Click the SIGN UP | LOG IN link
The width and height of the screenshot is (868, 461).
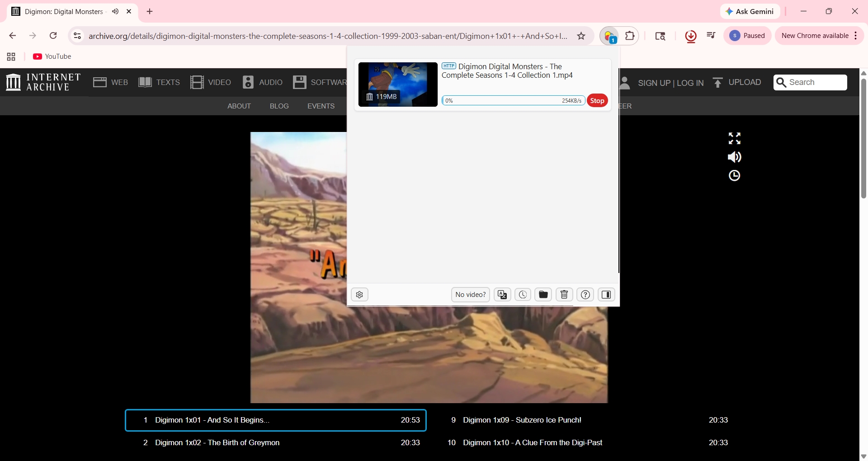(671, 83)
